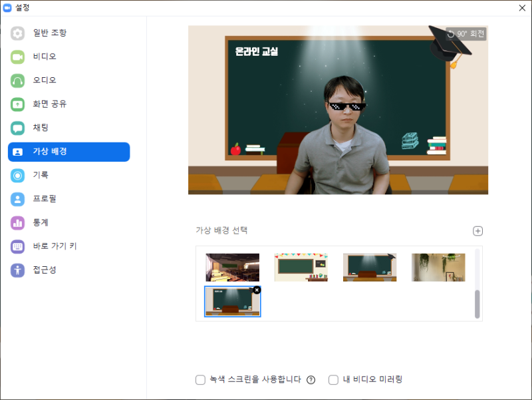Open the 비디오 settings tab

click(69, 57)
